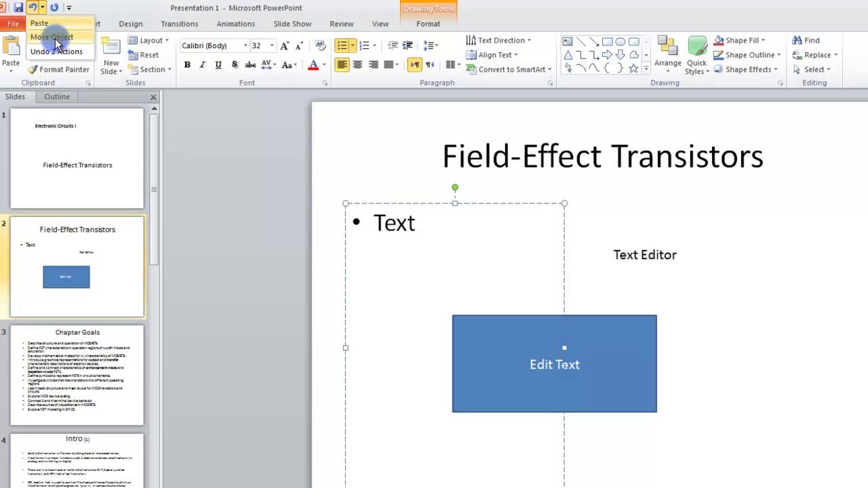Open Customize Quick Access Toolbar dropdown
The image size is (868, 488).
[x=68, y=8]
